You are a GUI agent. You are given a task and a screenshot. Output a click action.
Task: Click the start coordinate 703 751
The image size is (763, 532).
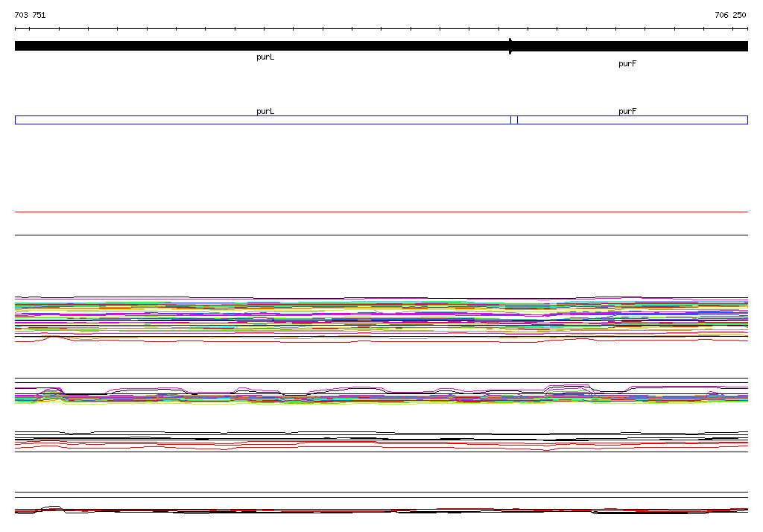pos(30,15)
